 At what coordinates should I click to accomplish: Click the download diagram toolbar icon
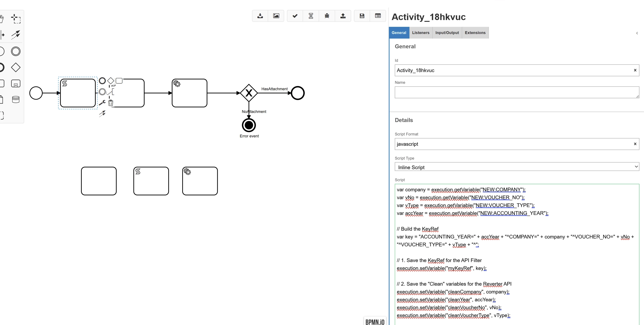(260, 16)
